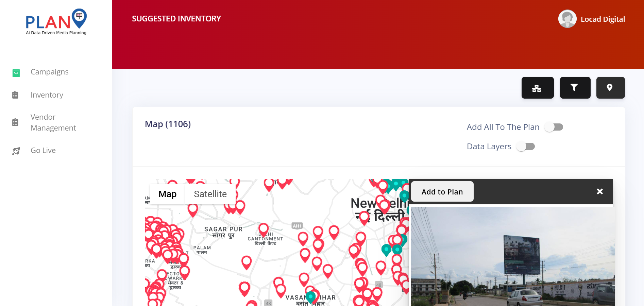Click the Inventory clipboard icon
Screen dimensions: 644x306
click(x=15, y=95)
